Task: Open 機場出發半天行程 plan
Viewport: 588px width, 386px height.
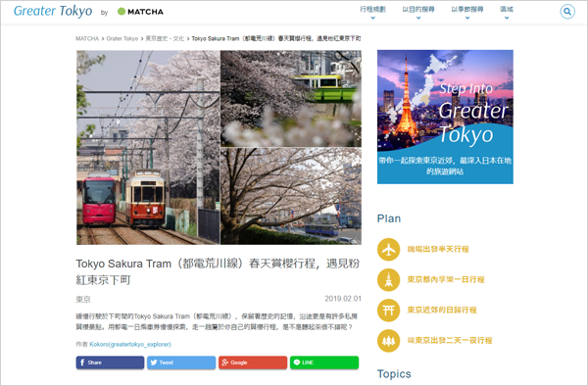Action: tap(438, 249)
